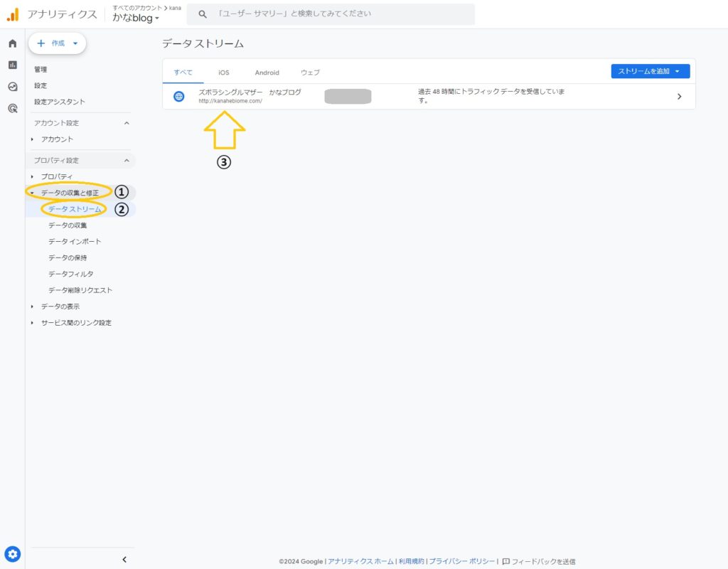The height and width of the screenshot is (569, 728).
Task: Open stream details with right chevron arrow
Action: point(679,97)
